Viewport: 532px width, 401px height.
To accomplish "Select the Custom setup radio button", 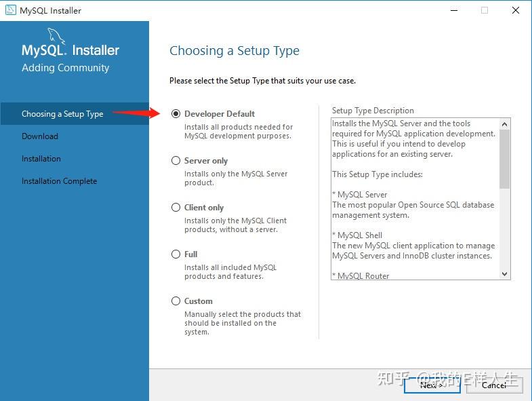I will (176, 301).
